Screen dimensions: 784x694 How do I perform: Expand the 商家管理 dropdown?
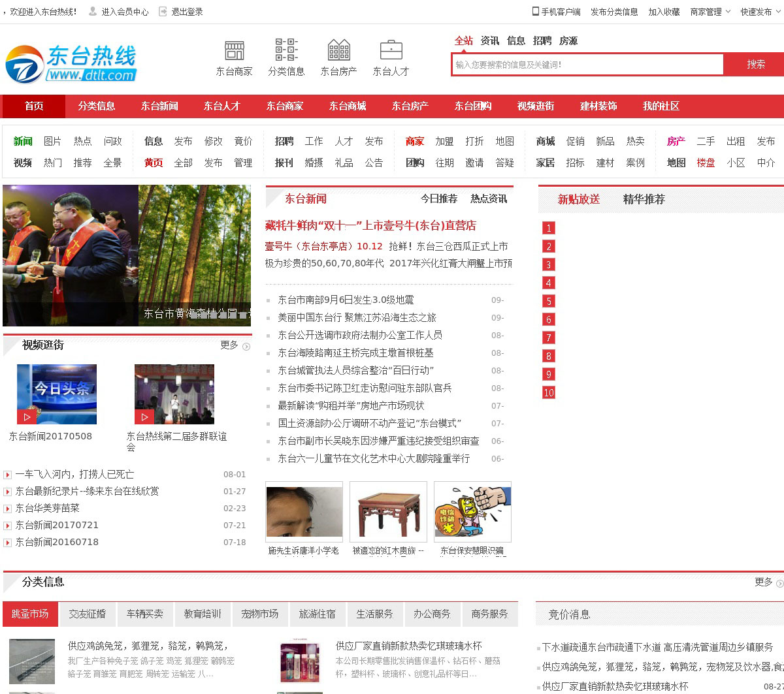pyautogui.click(x=710, y=12)
